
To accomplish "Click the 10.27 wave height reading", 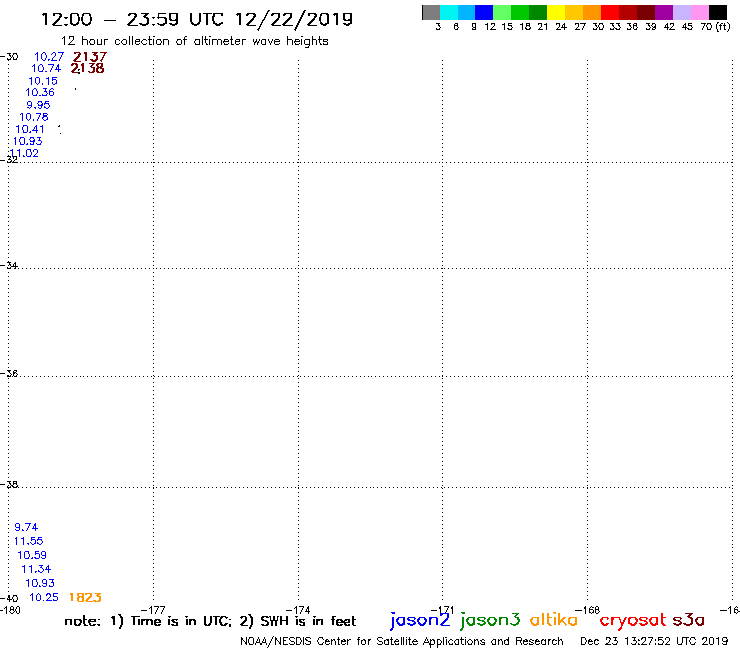I will (x=49, y=57).
